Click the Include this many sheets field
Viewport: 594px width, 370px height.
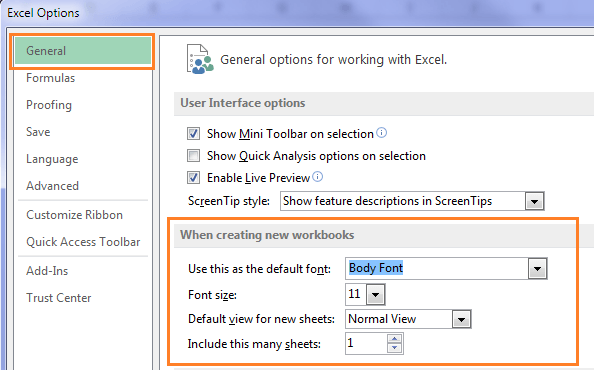(367, 343)
